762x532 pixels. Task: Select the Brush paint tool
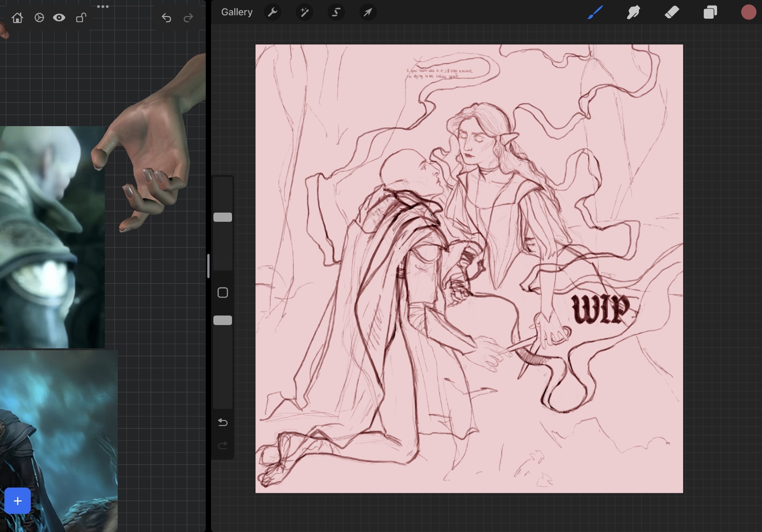595,12
